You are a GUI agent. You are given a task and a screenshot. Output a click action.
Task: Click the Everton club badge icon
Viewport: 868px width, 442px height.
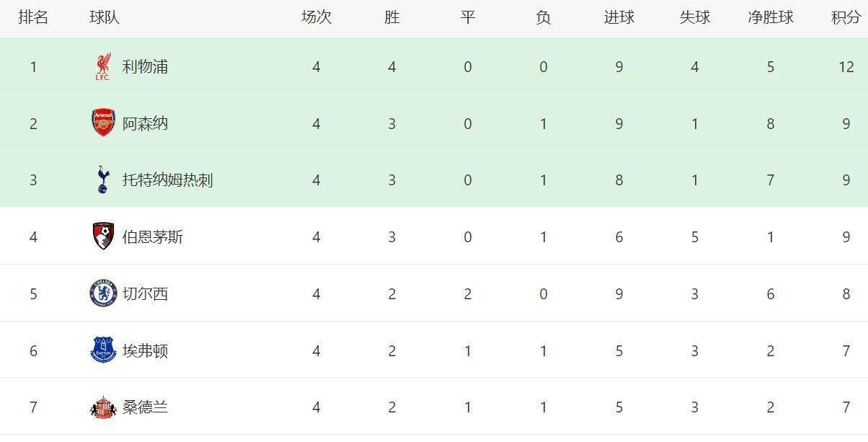(x=103, y=350)
